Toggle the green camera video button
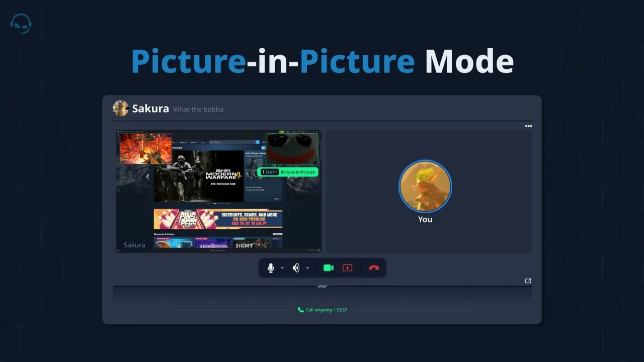 pyautogui.click(x=329, y=268)
